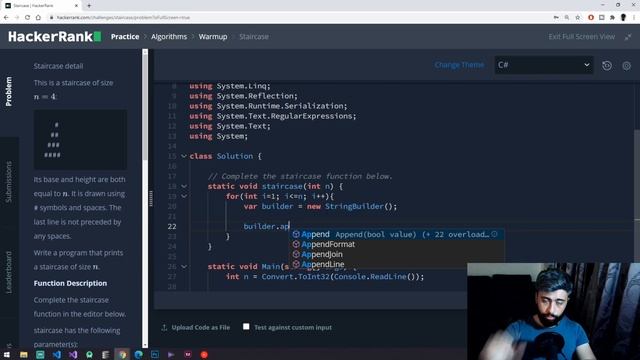The image size is (640, 360).
Task: Open Visual Studio Code from the taskbar
Action: point(56,355)
